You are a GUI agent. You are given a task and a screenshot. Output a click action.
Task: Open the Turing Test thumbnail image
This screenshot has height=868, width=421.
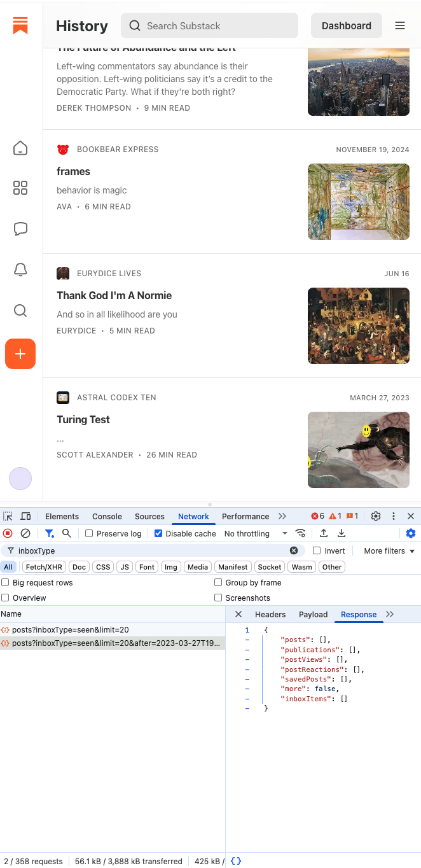[359, 450]
